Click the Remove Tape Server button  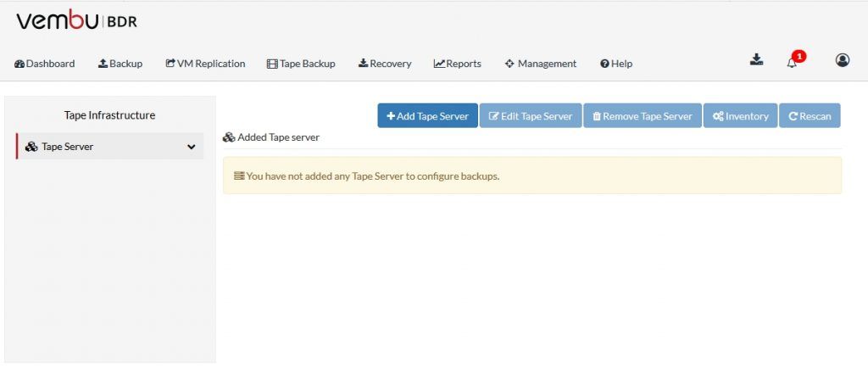[643, 115]
